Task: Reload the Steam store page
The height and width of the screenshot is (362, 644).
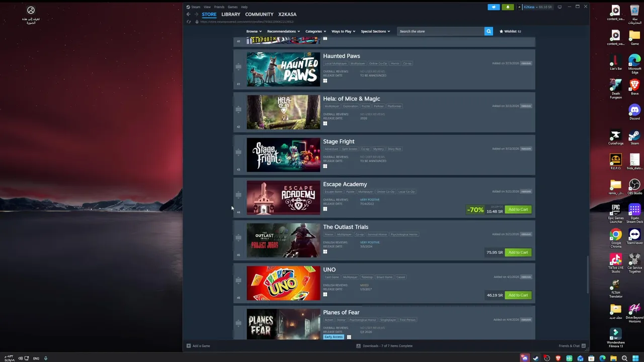Action: tap(189, 22)
